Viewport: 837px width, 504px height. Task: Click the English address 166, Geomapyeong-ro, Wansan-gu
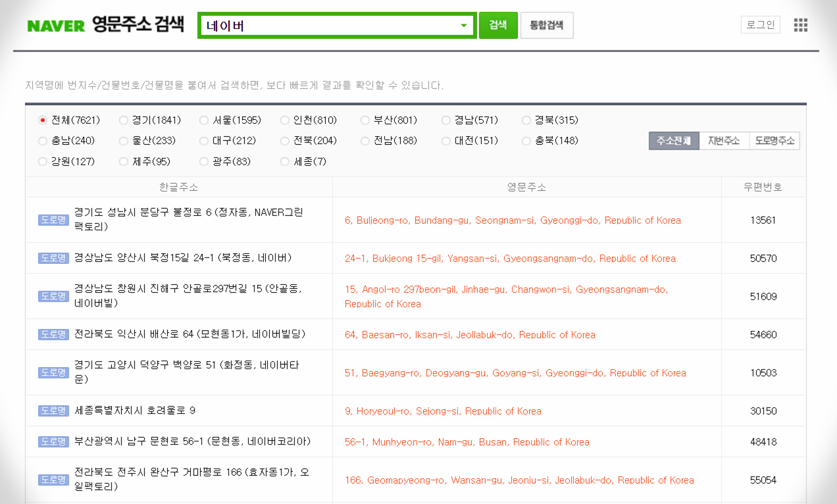[519, 480]
